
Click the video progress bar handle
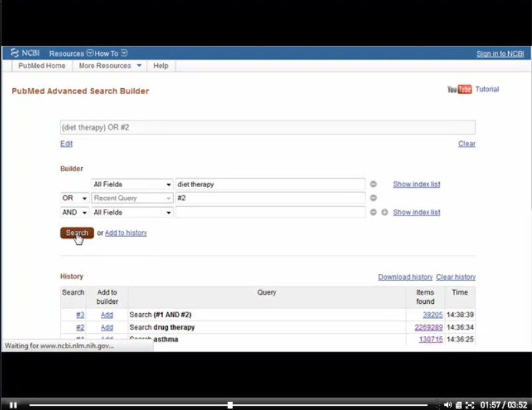click(230, 405)
